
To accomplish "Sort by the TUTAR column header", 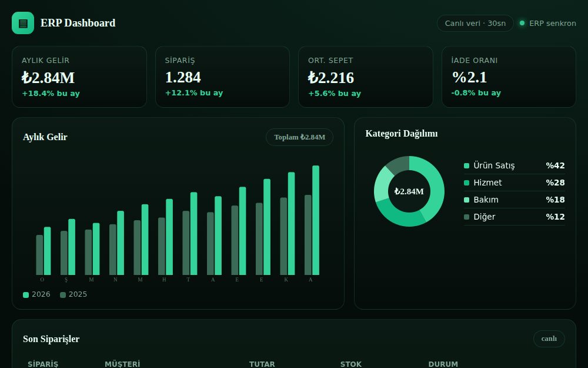I will [x=262, y=364].
